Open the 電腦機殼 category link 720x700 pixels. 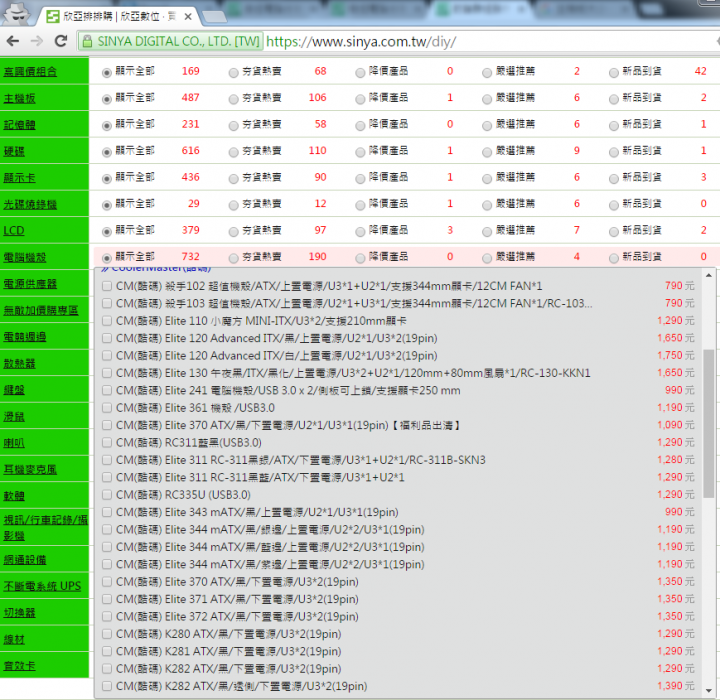(x=25, y=257)
